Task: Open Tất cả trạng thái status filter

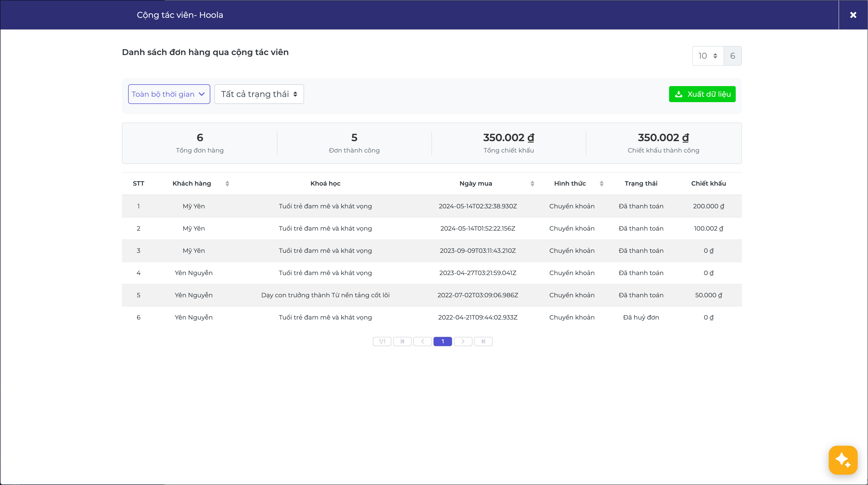Action: point(259,94)
